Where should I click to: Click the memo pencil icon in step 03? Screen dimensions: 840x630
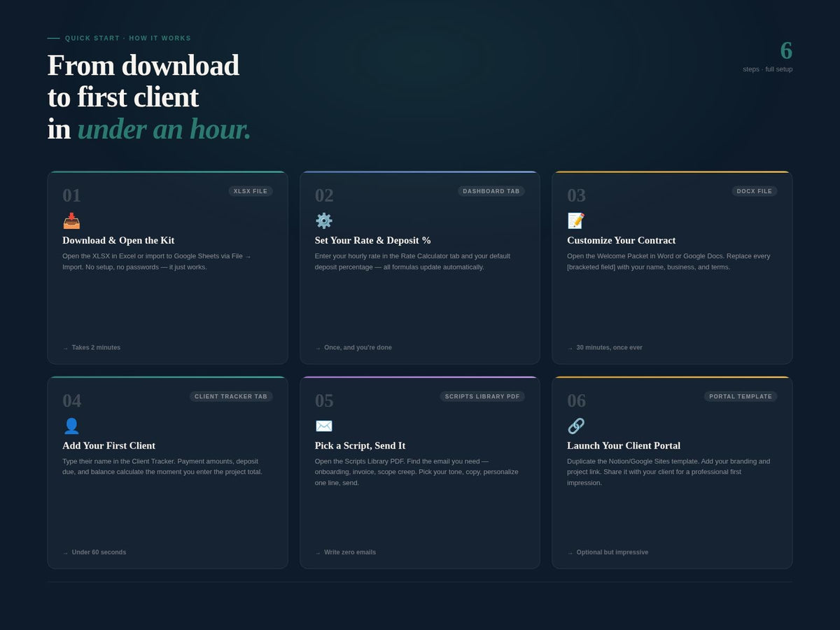click(576, 221)
